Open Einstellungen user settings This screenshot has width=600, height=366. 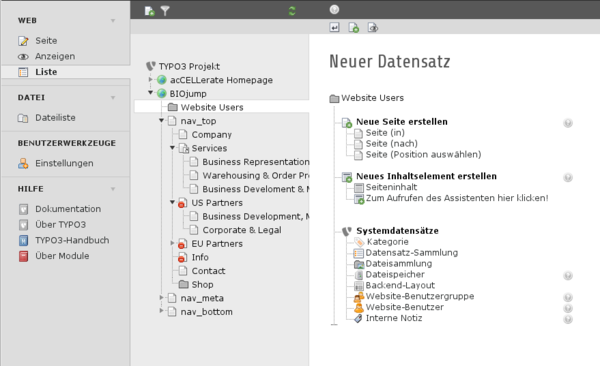[64, 163]
